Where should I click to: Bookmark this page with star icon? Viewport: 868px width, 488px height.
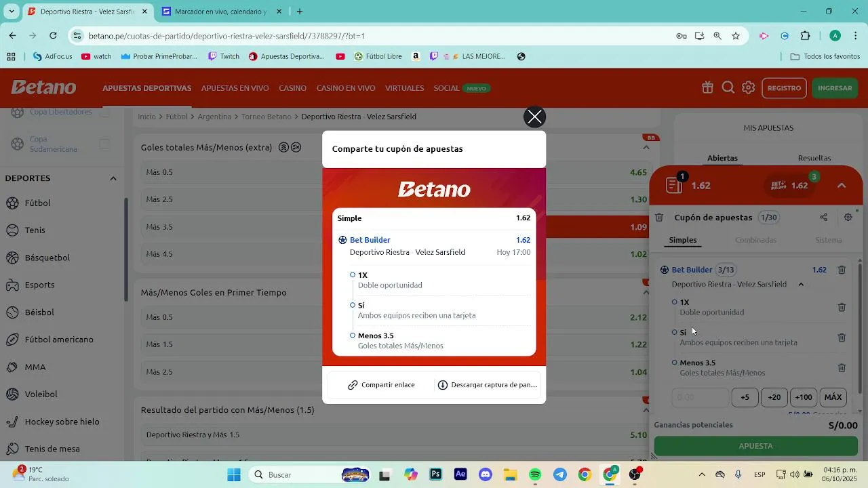point(736,36)
